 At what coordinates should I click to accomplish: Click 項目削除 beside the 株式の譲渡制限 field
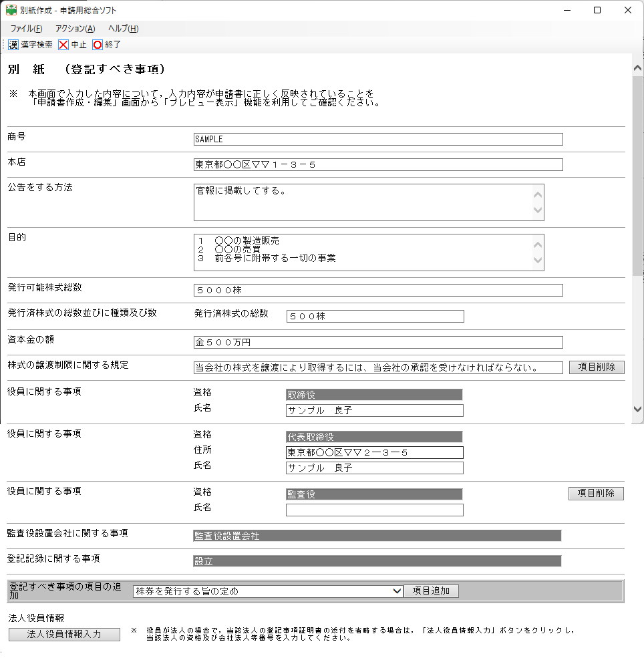coord(597,367)
